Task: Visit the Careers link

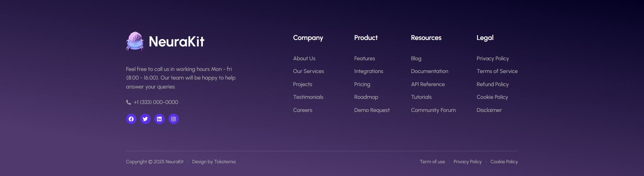Action: [x=303, y=110]
